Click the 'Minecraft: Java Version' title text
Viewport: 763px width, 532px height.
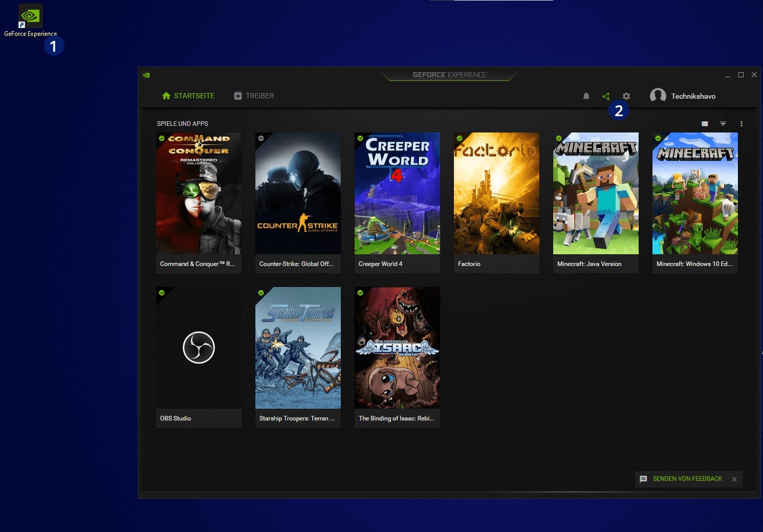click(589, 264)
